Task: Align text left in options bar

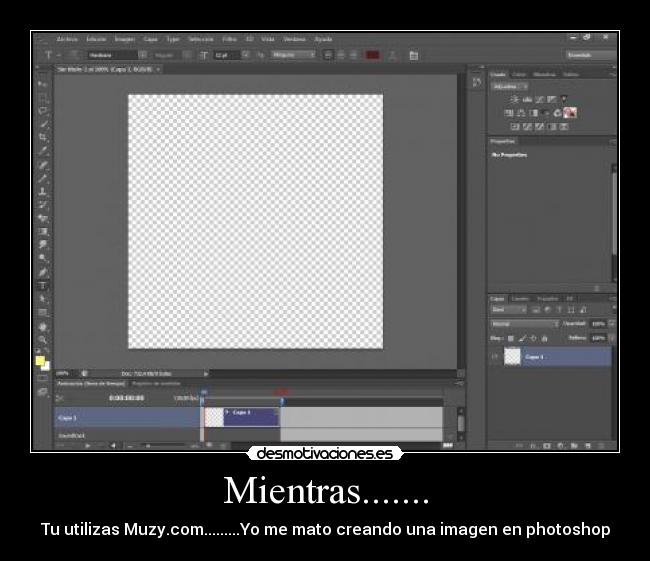Action: (327, 55)
